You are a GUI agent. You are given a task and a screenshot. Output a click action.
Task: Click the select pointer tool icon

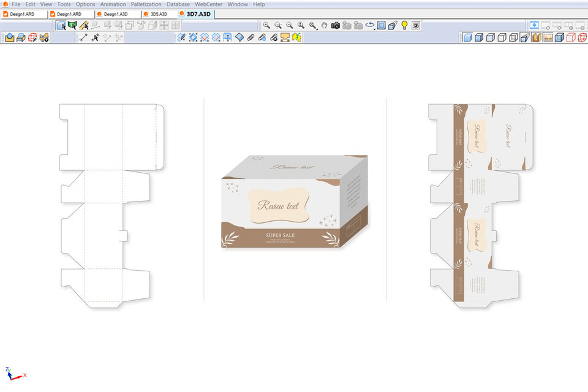coord(61,25)
